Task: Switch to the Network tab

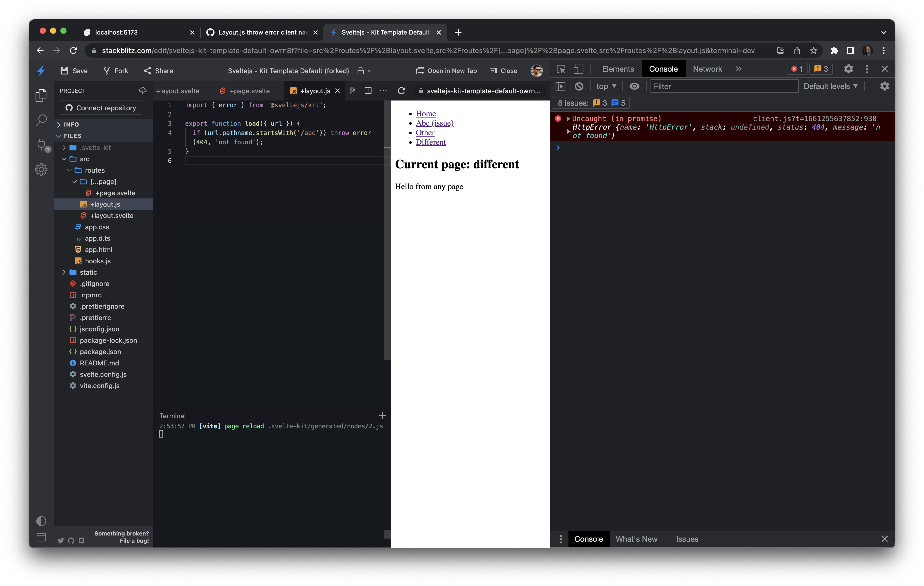Action: 707,69
